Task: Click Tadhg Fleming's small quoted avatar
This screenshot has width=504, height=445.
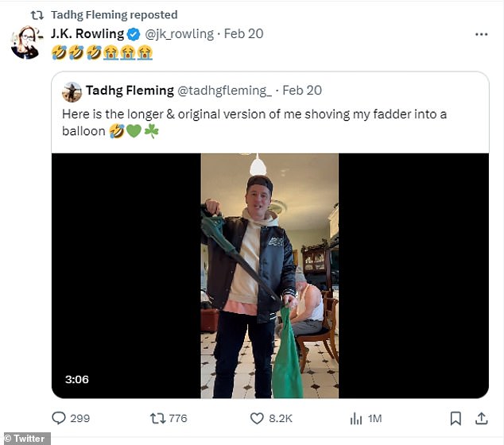Action: (72, 91)
